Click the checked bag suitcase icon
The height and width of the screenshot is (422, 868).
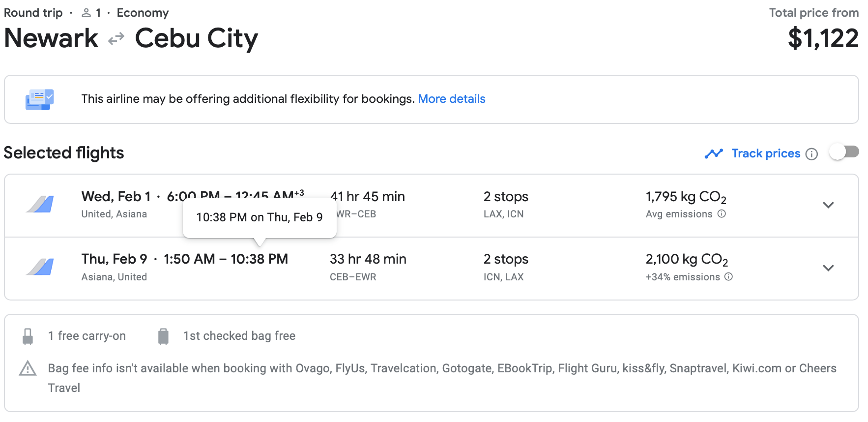(x=163, y=336)
